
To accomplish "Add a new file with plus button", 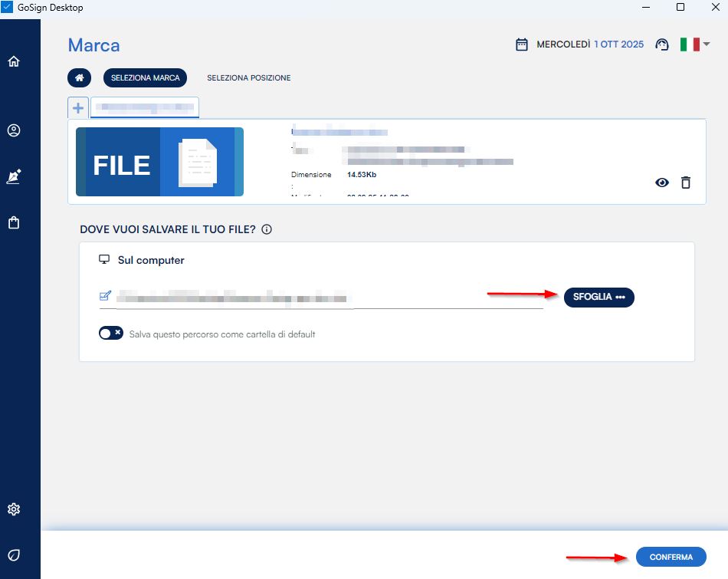I will coord(78,107).
